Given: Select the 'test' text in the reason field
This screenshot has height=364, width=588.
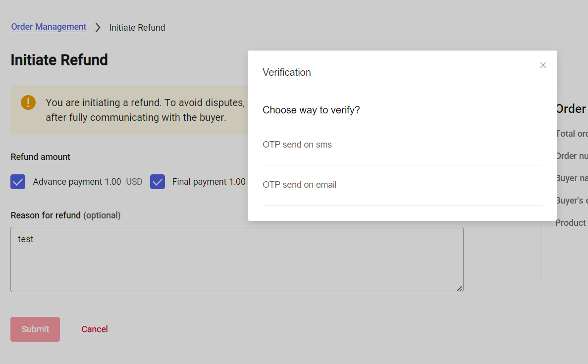Looking at the screenshot, I should (25, 239).
